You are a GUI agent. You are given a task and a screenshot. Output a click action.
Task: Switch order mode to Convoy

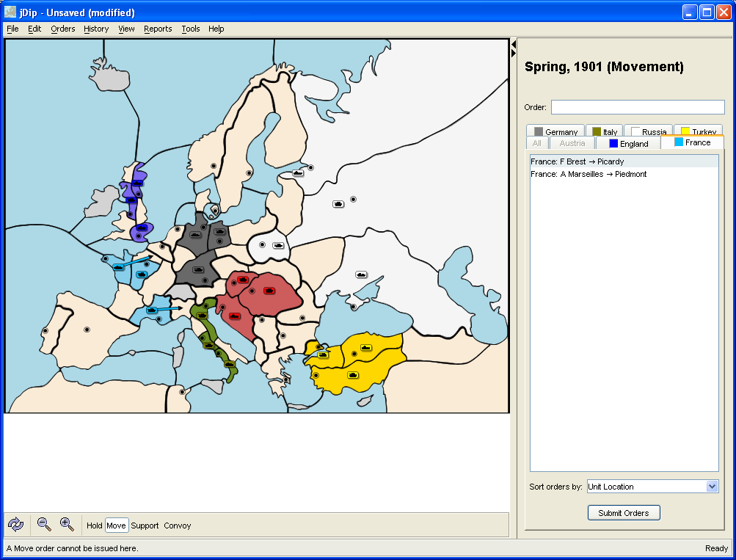(178, 526)
